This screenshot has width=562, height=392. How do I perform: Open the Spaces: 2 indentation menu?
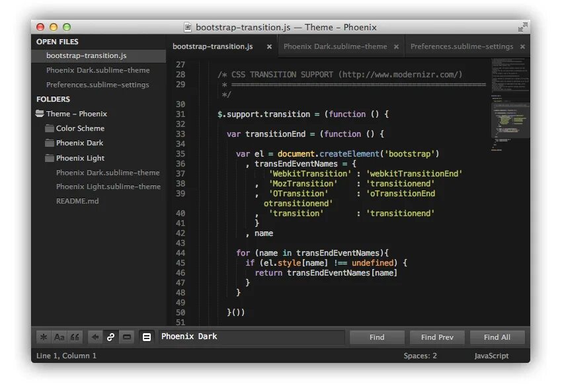pyautogui.click(x=420, y=356)
